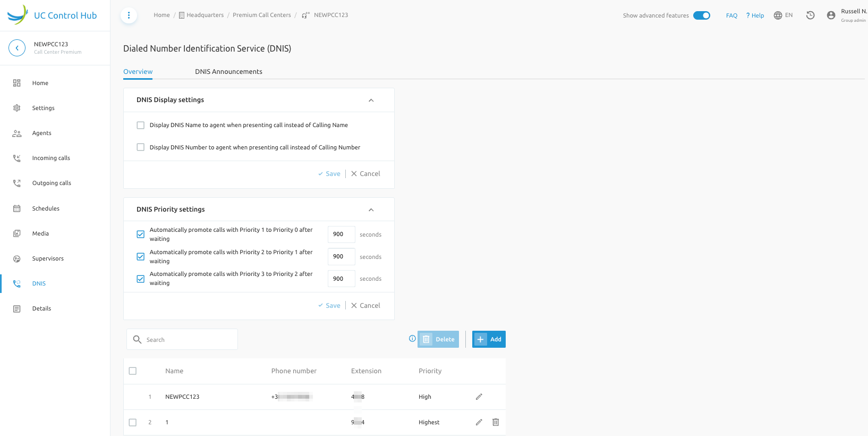Uncheck Priority 1 to Priority 0 promotion
Viewport: 868px width, 436px height.
pyautogui.click(x=141, y=234)
